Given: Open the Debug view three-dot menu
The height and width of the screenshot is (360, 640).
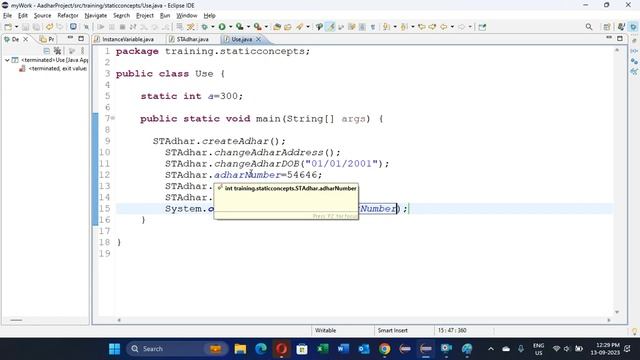Looking at the screenshot, I should [83, 51].
